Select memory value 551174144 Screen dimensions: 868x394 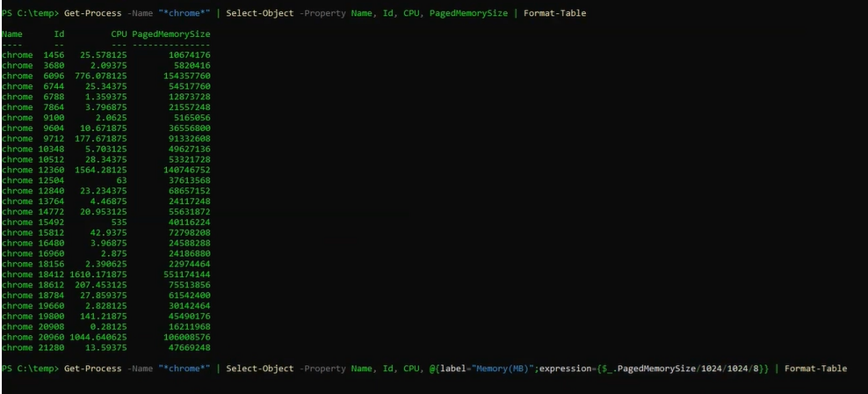coord(187,275)
